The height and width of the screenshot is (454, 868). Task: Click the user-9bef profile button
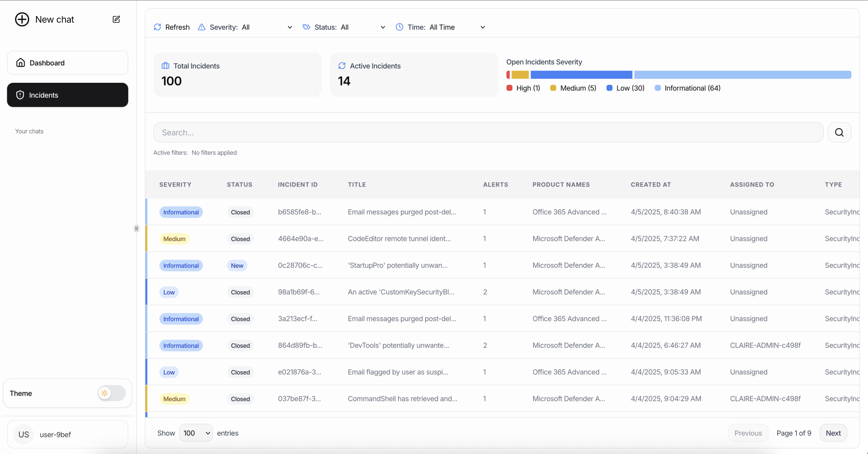[x=67, y=434]
